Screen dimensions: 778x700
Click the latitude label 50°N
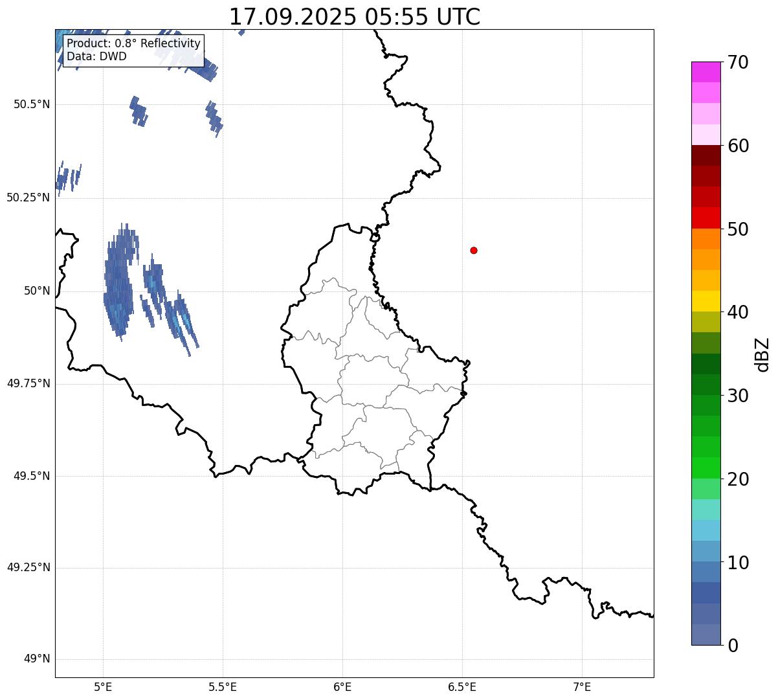37,291
